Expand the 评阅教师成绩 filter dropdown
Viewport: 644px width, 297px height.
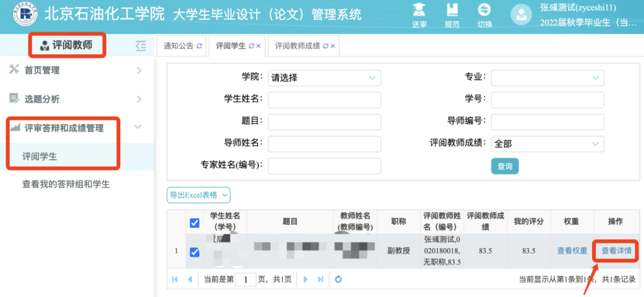pos(547,144)
